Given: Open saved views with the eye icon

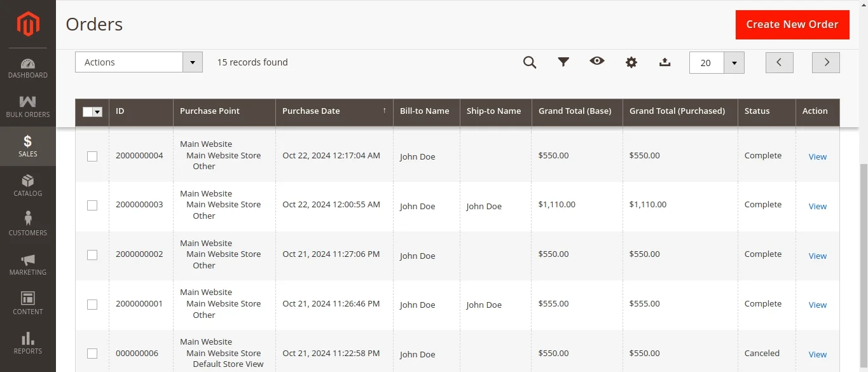Looking at the screenshot, I should click(597, 62).
